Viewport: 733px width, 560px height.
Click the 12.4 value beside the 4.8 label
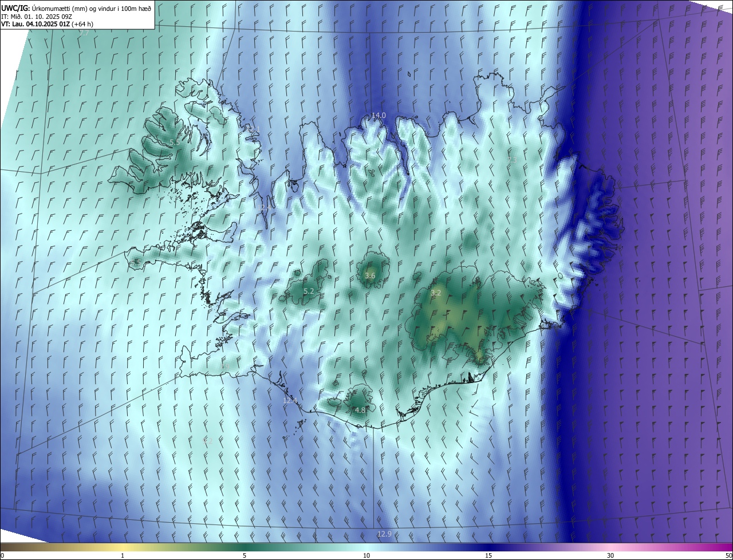click(x=290, y=400)
